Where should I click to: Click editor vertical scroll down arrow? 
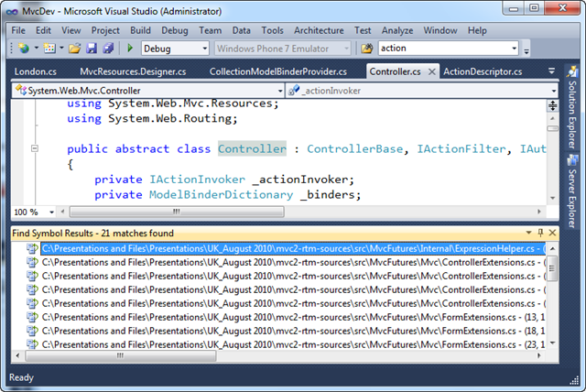[553, 198]
